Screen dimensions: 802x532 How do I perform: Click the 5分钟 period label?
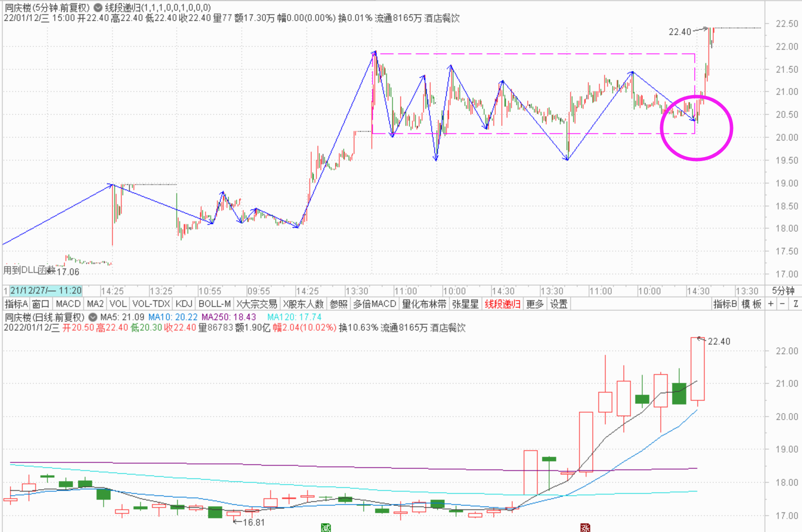coord(783,291)
